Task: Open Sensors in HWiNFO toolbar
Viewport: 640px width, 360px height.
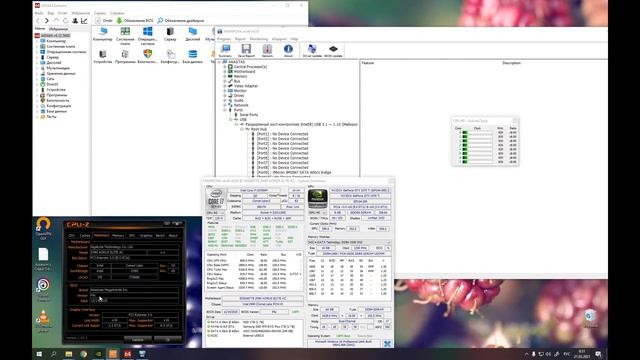Action: pyautogui.click(x=267, y=51)
